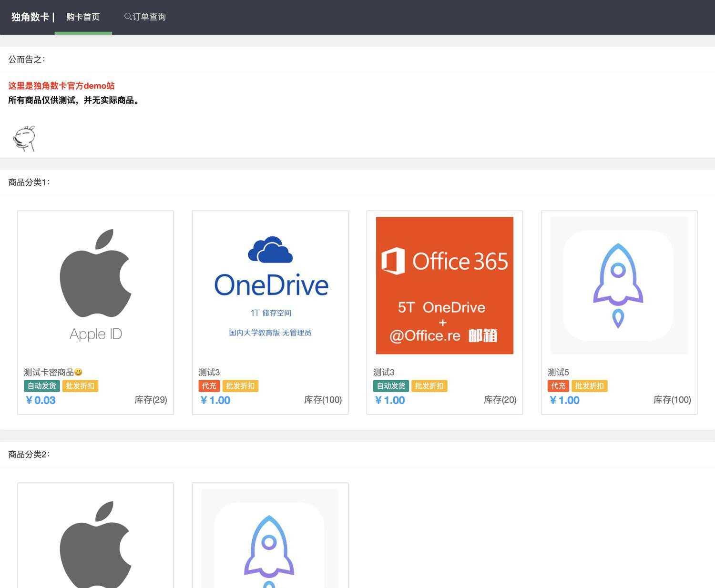Select the 商品分类1 section heading
This screenshot has height=588, width=715.
click(x=28, y=182)
